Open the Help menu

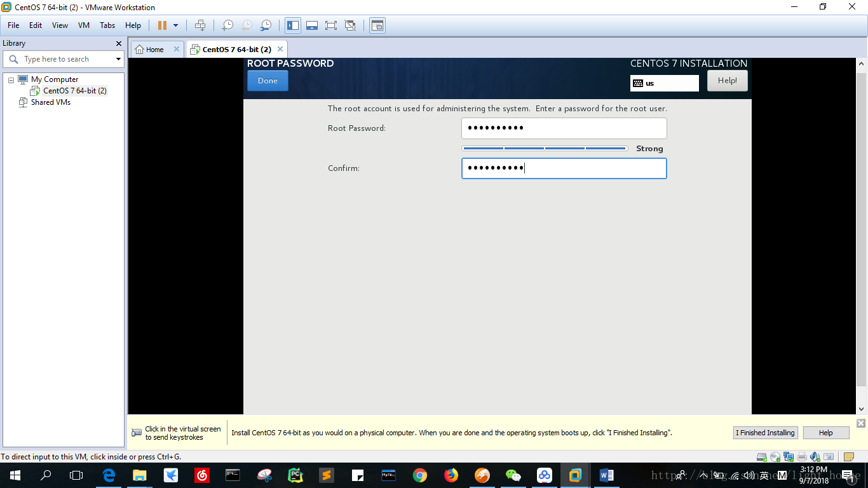(133, 25)
